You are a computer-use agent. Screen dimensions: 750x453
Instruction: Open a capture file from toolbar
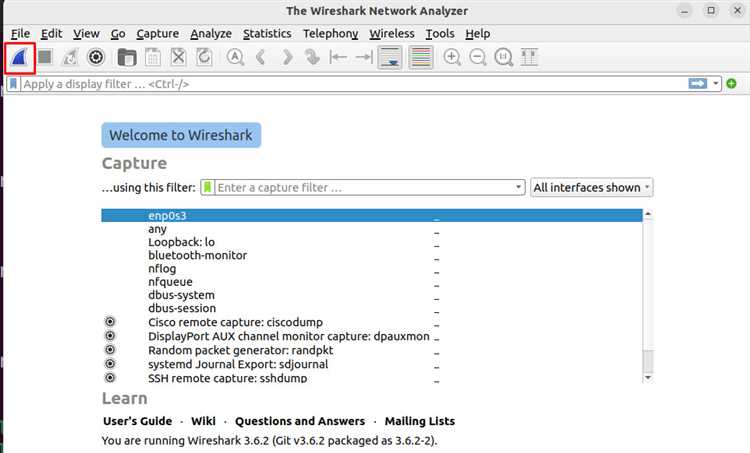pyautogui.click(x=127, y=57)
